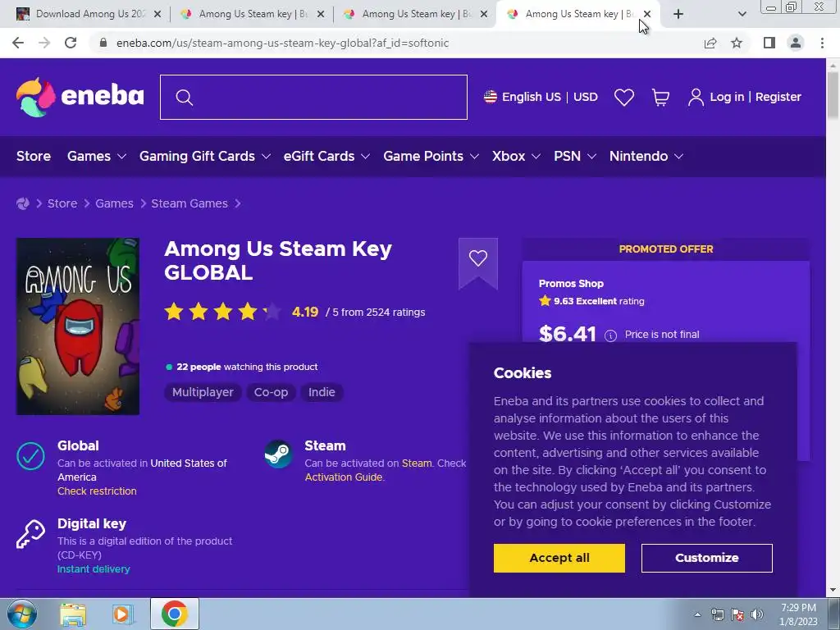Open the Chrome three-dot menu
Viewport: 840px width, 630px height.
pos(822,43)
